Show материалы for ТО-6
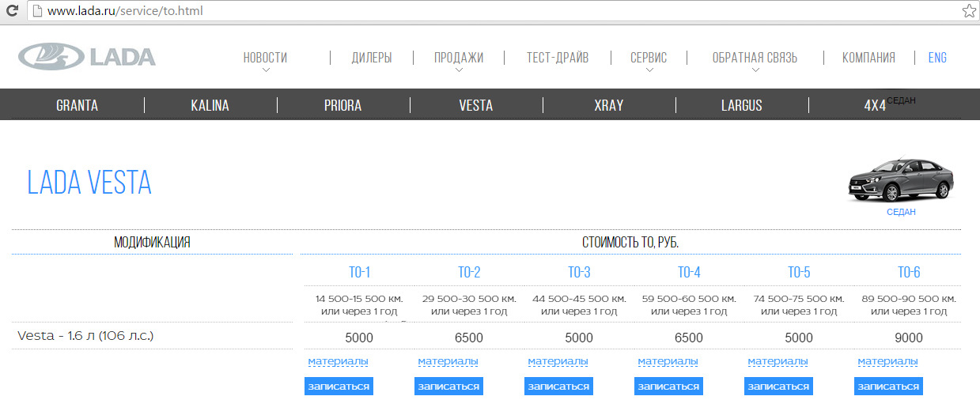980x415 pixels. tap(887, 361)
